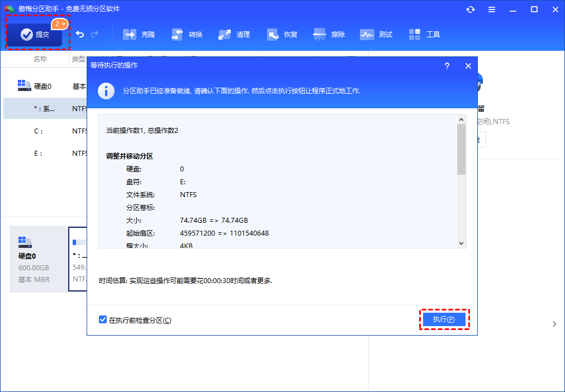This screenshot has height=392, width=565.
Task: Expand the right panel chevron arrow
Action: (554, 324)
